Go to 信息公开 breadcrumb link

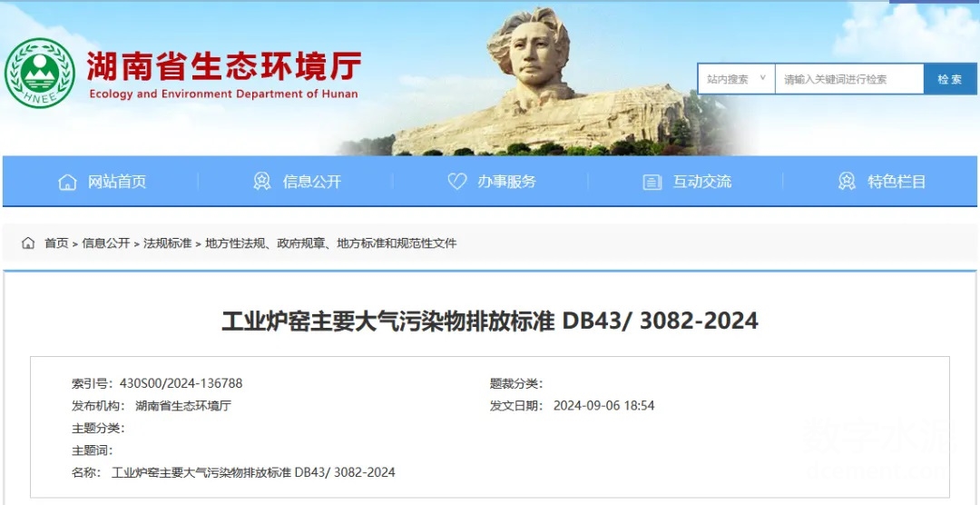(105, 243)
